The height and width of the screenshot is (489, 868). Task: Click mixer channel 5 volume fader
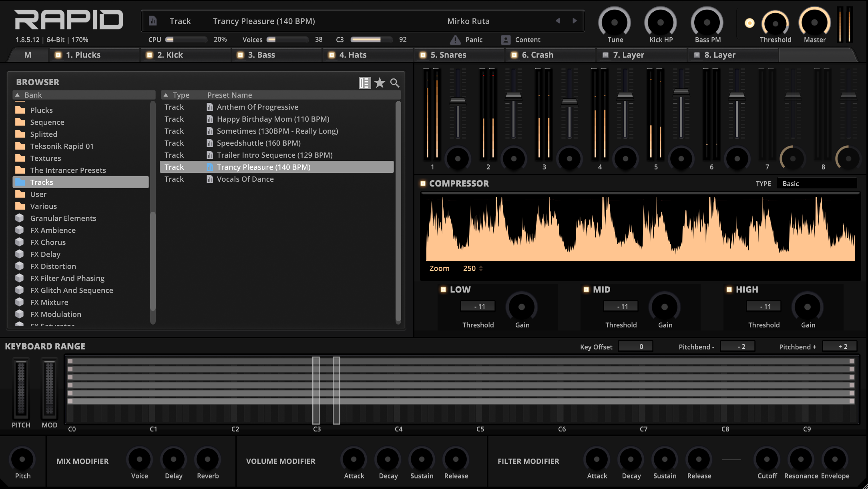[x=681, y=92]
